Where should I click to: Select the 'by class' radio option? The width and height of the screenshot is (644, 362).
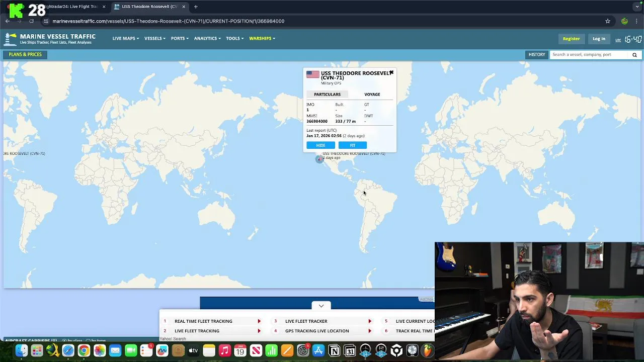[x=64, y=341]
